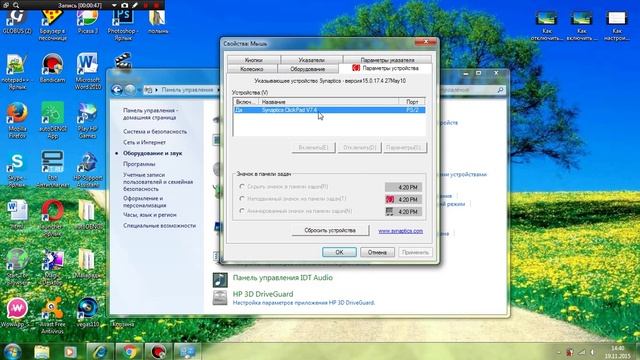
Task: Click the system tray clock
Action: coord(618,352)
